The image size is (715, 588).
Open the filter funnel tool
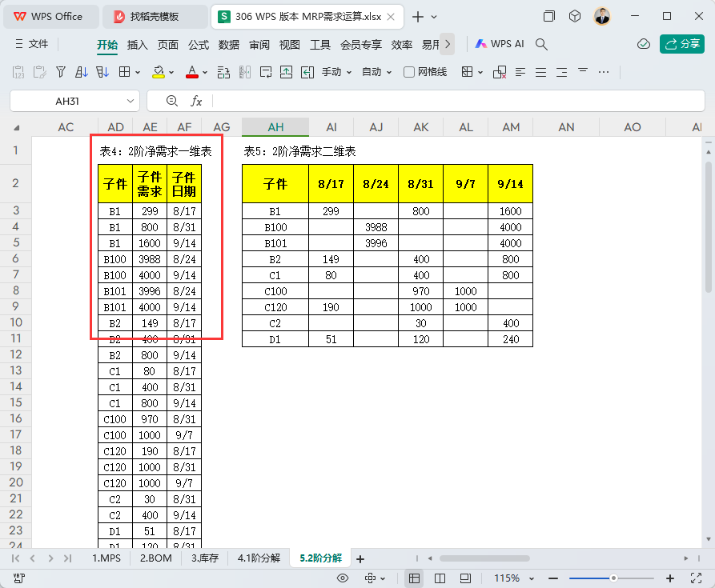point(61,72)
